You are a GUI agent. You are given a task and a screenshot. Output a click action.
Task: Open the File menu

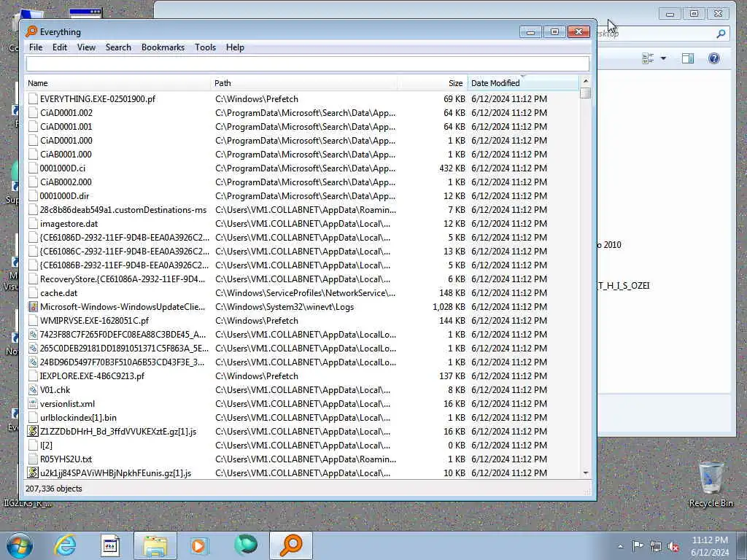(35, 47)
